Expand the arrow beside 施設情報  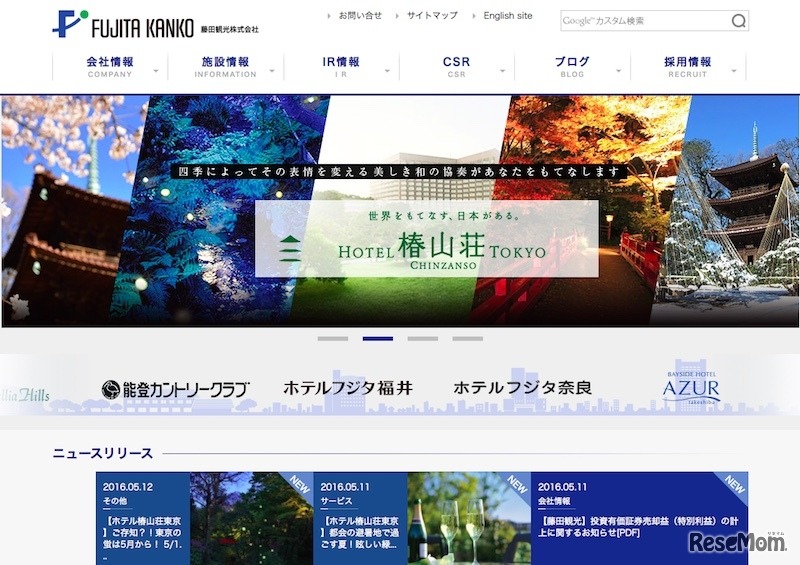click(x=272, y=71)
